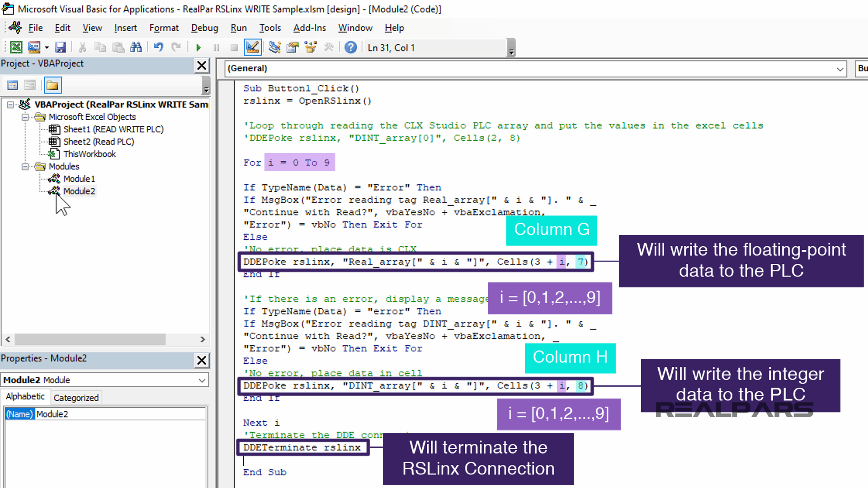Click the Copy toolbar icon
The image size is (868, 488).
coord(100,47)
